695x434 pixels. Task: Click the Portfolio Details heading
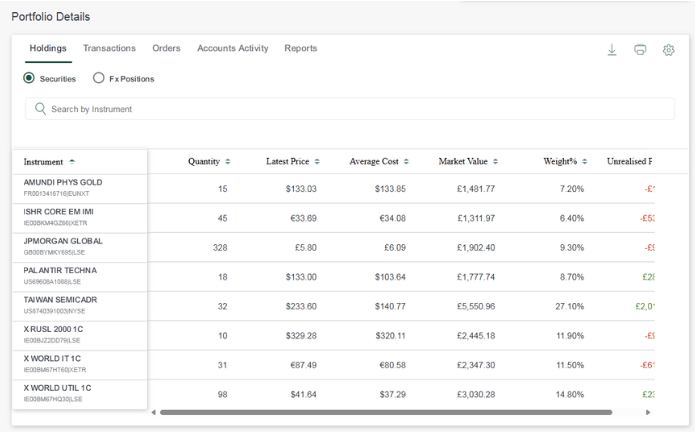[x=51, y=17]
